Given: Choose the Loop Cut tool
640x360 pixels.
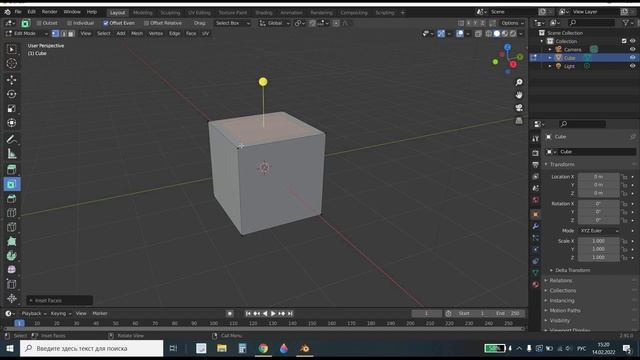Looking at the screenshot, I should click(11, 213).
